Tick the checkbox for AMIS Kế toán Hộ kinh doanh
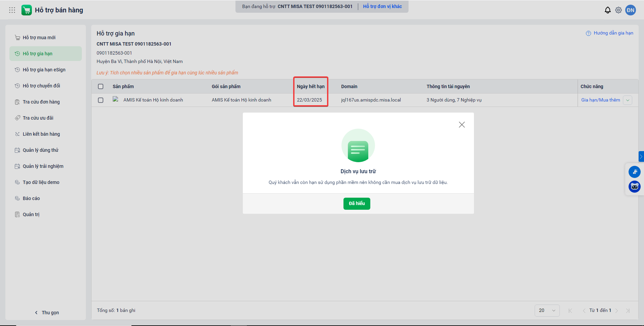 (x=101, y=100)
